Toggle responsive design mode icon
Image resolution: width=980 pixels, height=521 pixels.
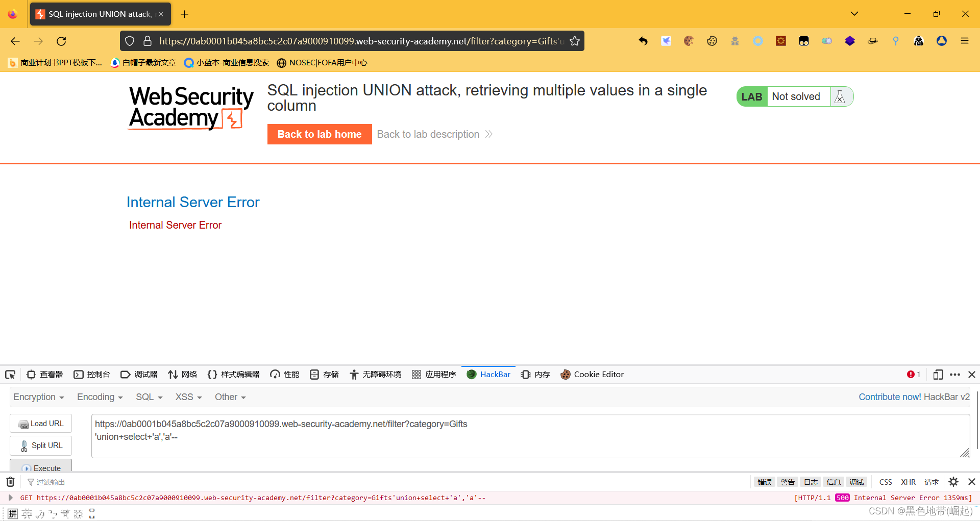coord(938,375)
